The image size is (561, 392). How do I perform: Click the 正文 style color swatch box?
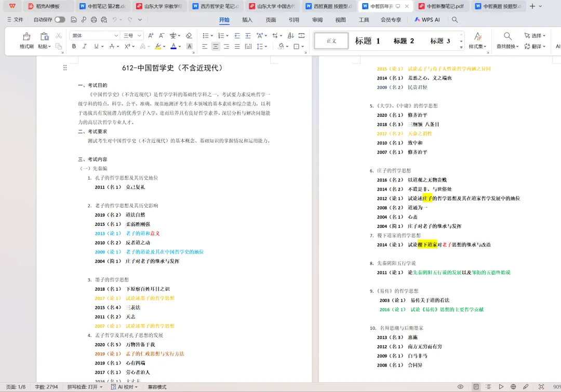coord(331,40)
